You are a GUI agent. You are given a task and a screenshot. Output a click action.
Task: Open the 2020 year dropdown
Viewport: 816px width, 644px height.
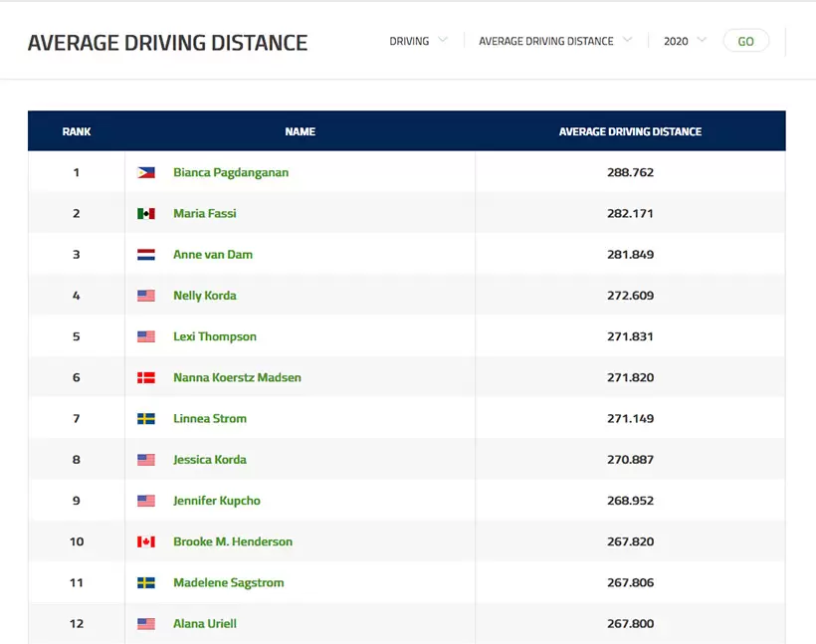click(685, 41)
